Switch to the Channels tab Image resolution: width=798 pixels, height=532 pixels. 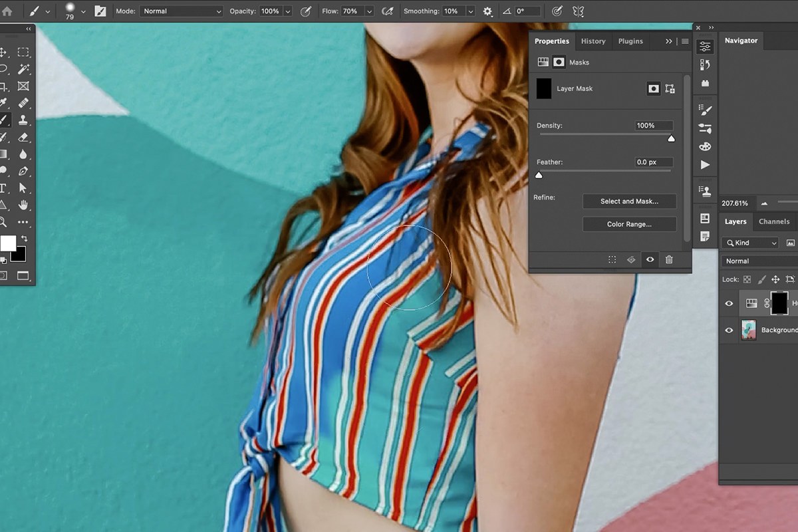pos(774,221)
